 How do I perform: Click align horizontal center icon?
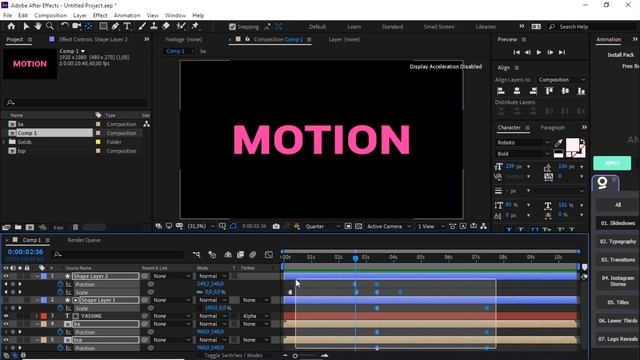tap(517, 91)
